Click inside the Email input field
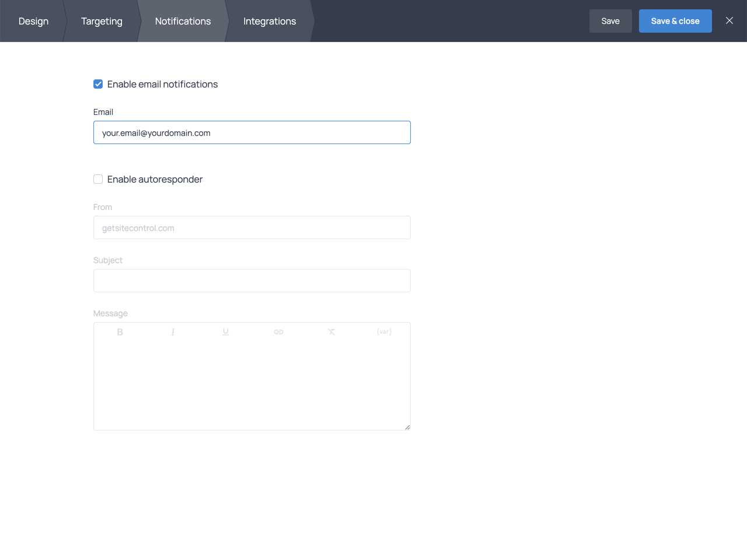 point(252,132)
